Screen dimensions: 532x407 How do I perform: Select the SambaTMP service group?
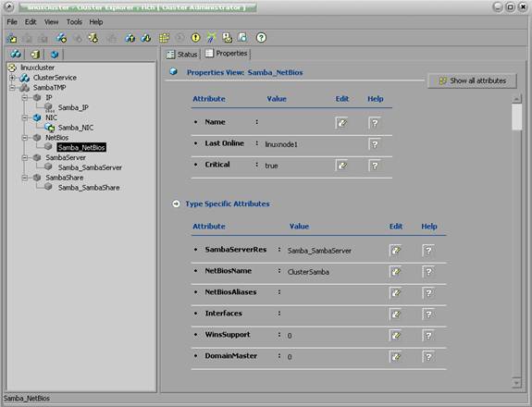[x=50, y=88]
